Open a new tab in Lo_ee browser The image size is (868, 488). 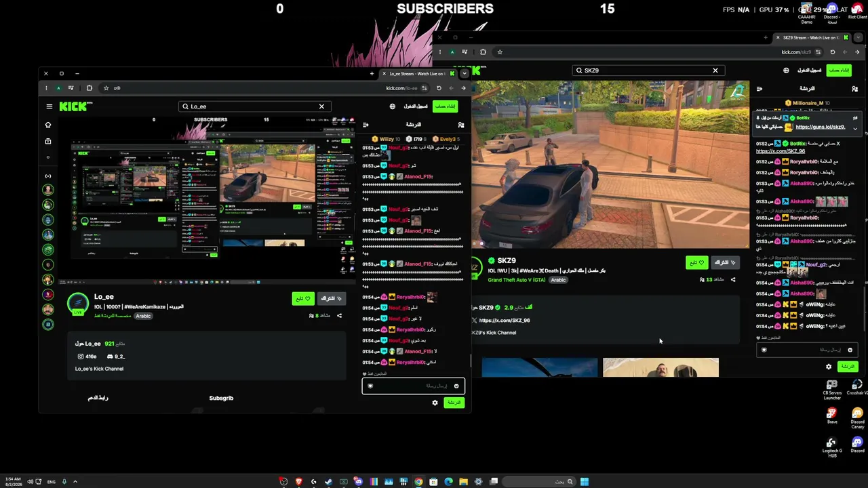[x=372, y=73]
